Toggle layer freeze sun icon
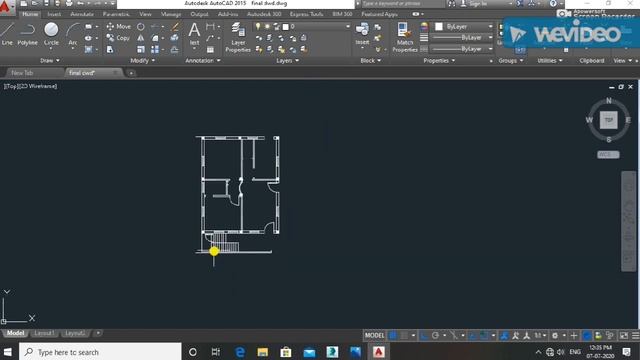The width and height of the screenshot is (640, 360). coord(267,27)
